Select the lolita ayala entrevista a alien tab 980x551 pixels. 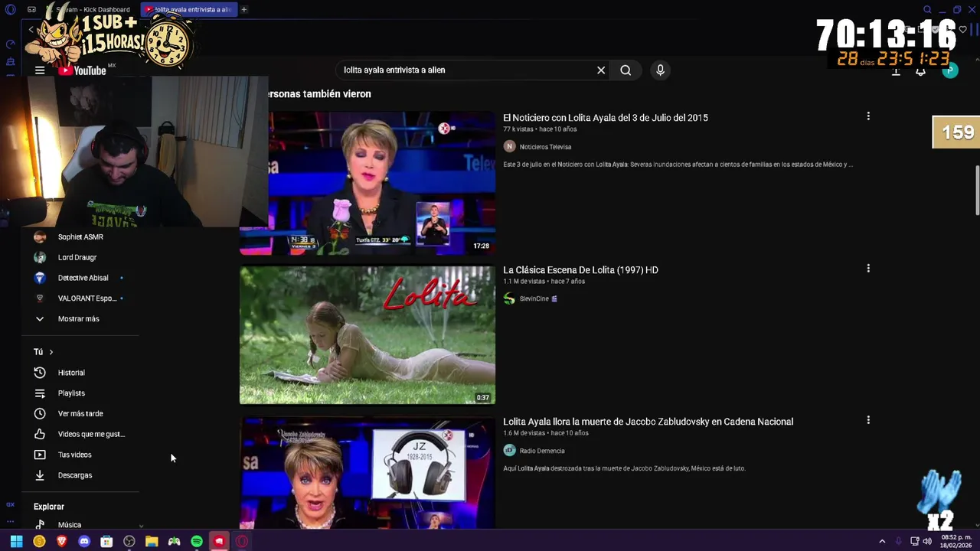[188, 9]
